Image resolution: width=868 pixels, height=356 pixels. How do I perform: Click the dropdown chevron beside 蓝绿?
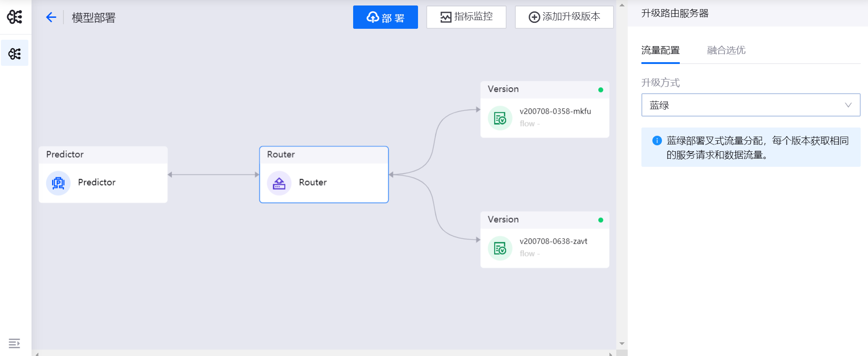click(x=848, y=105)
